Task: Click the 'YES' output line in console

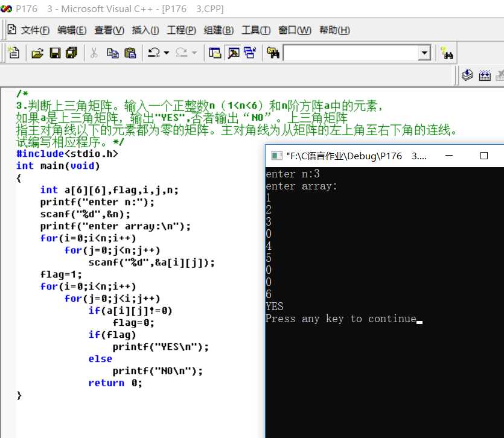Action: point(275,306)
